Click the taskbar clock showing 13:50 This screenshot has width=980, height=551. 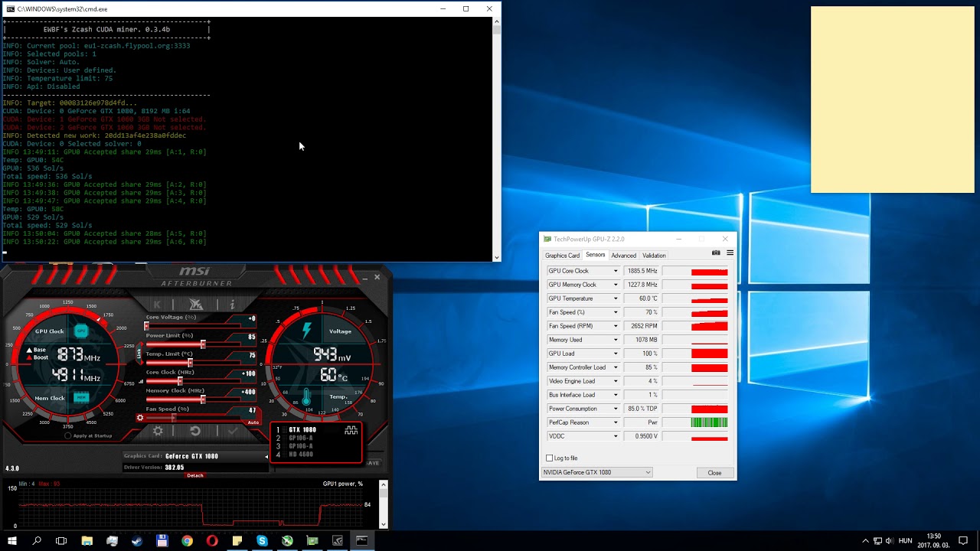933,541
